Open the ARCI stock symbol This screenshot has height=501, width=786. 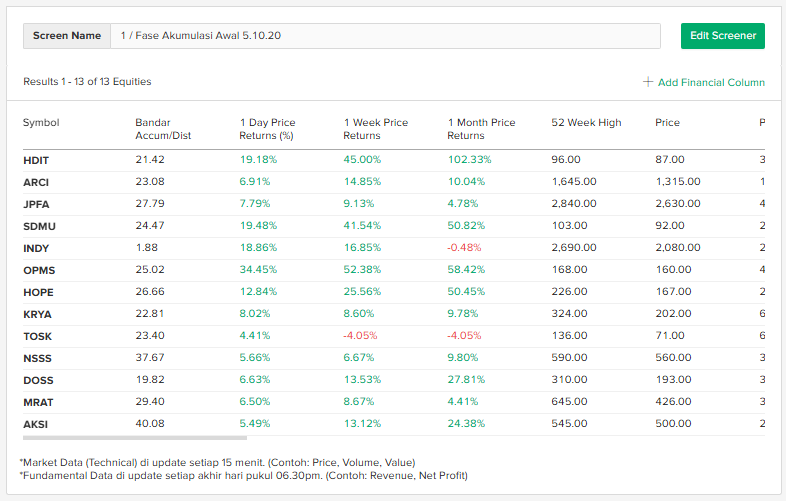tap(36, 182)
